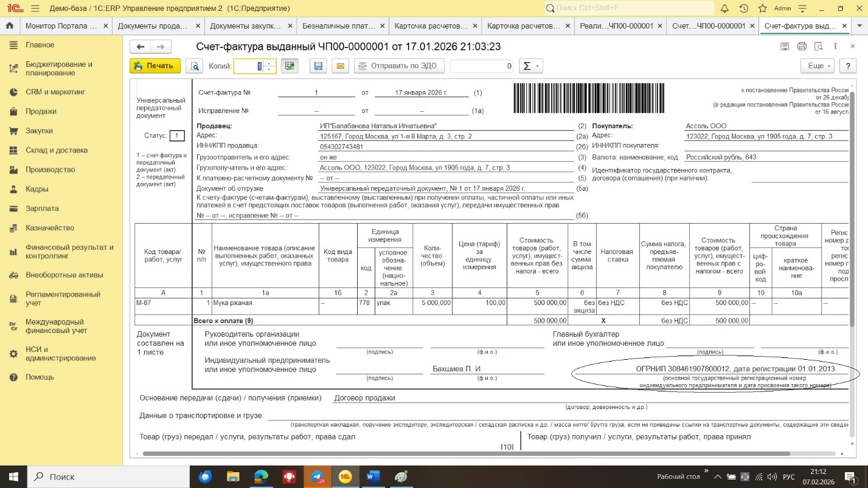
Task: Click the print preview magnifier icon
Action: [x=195, y=66]
